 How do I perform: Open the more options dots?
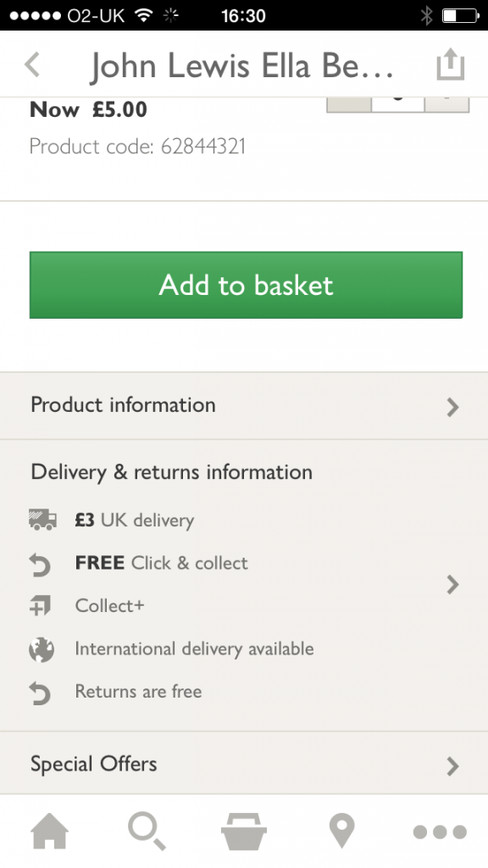pos(440,832)
